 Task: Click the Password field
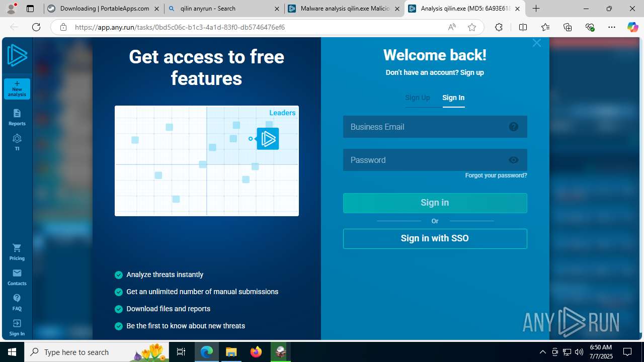pyautogui.click(x=435, y=160)
